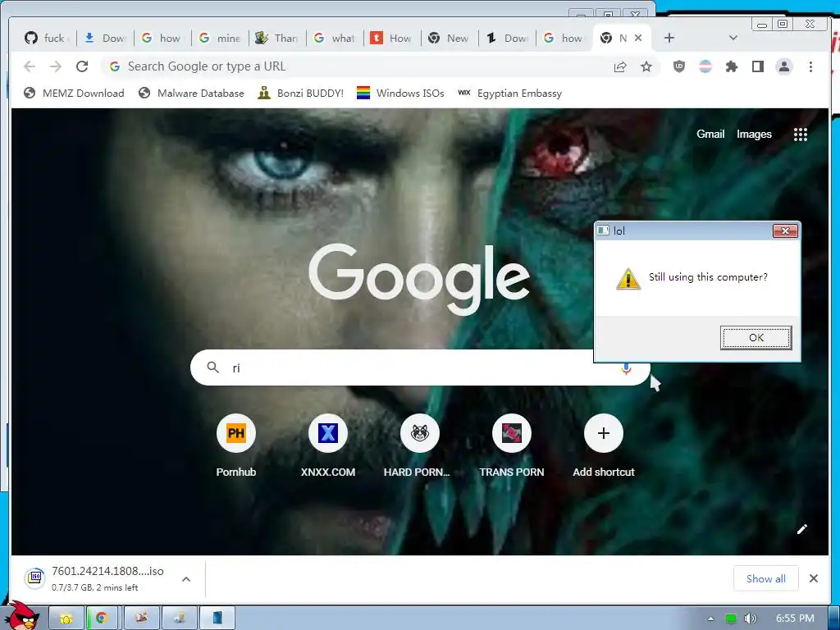This screenshot has width=840, height=630.
Task: Bookmark this tab with the star icon
Action: [646, 66]
